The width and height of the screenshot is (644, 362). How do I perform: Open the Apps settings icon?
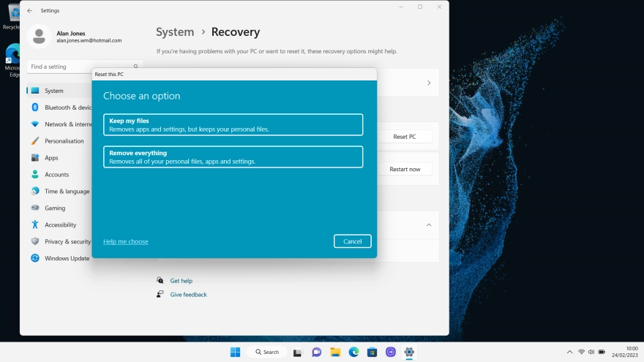pos(34,158)
